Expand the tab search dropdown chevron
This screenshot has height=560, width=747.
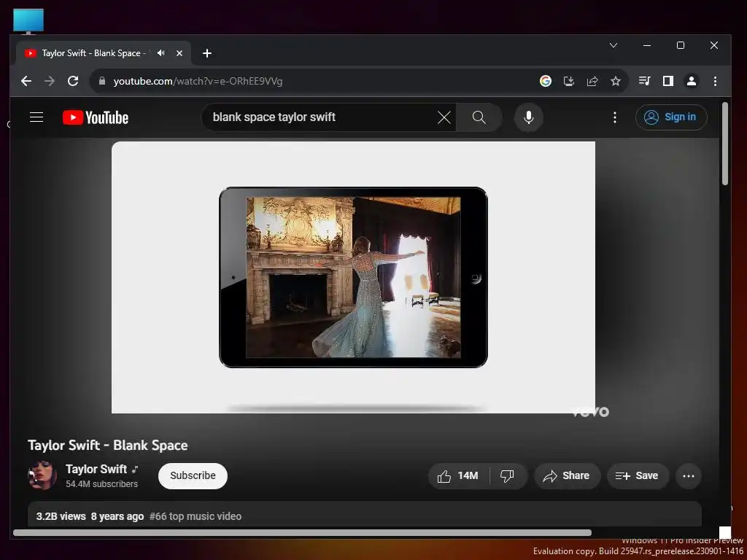click(613, 45)
